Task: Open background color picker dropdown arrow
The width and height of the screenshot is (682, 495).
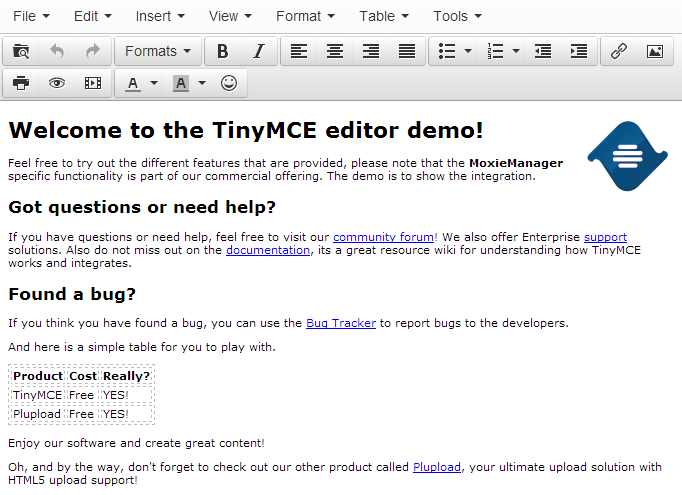Action: (x=202, y=83)
